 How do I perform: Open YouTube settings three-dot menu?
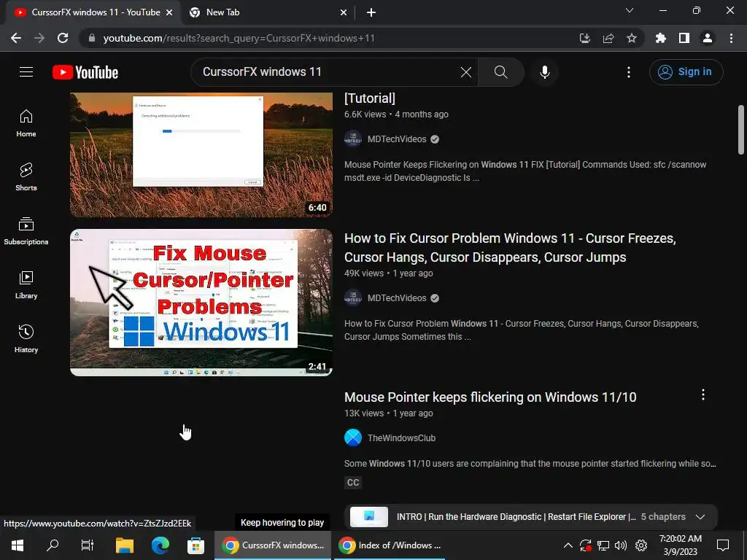click(x=629, y=72)
